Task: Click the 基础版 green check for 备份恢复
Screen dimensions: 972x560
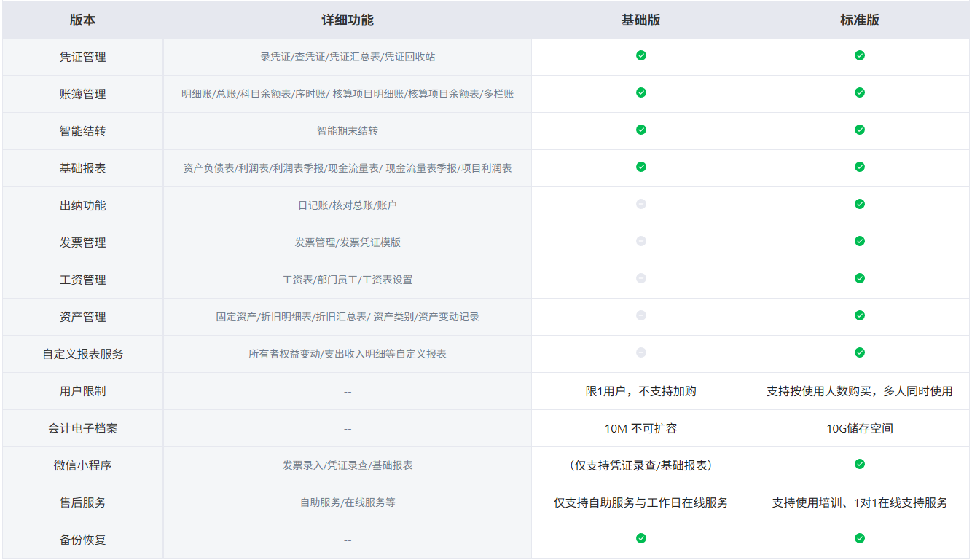Action: (640, 538)
